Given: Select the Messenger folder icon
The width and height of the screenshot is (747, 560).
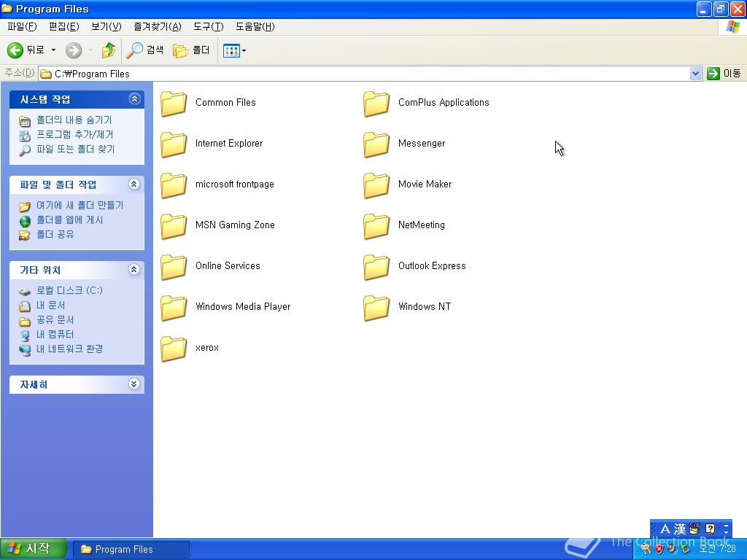Looking at the screenshot, I should tap(376, 144).
